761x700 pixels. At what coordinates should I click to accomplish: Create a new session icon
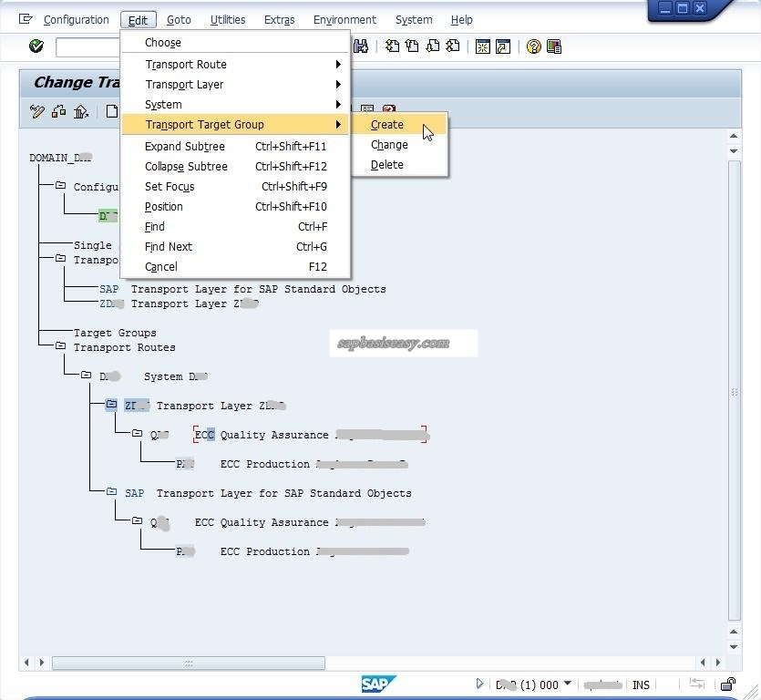(482, 46)
